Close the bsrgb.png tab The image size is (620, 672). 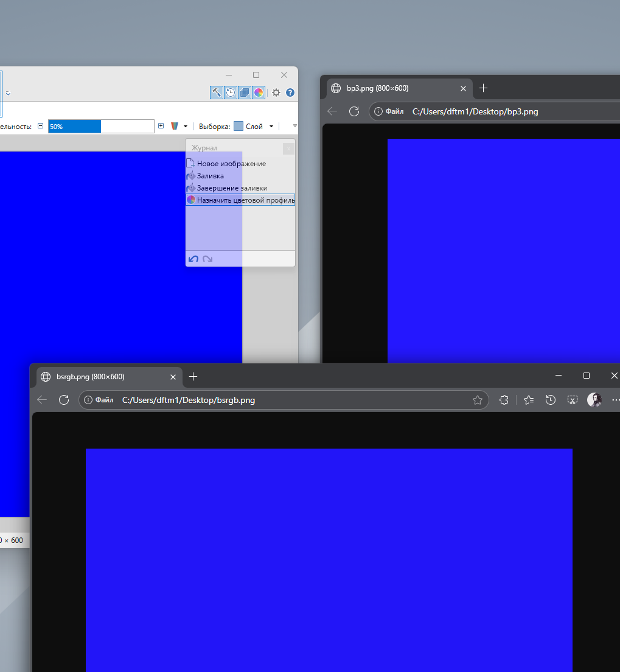173,377
